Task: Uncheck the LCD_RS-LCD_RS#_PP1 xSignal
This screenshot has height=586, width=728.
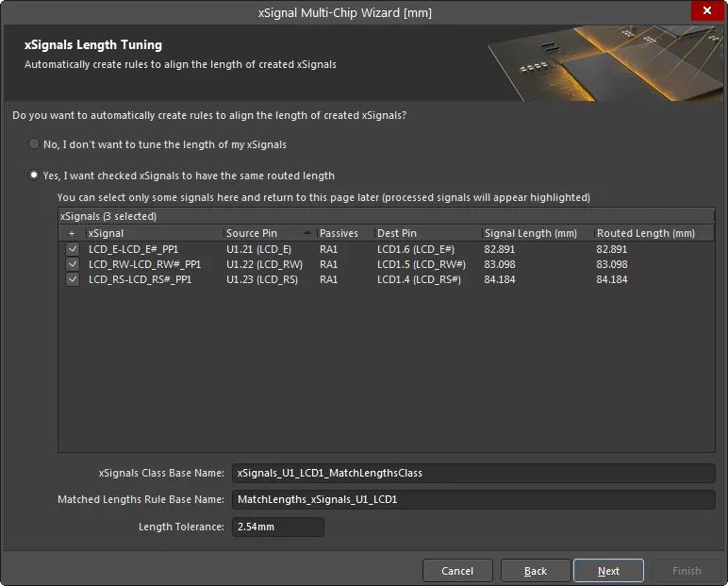Action: [73, 279]
